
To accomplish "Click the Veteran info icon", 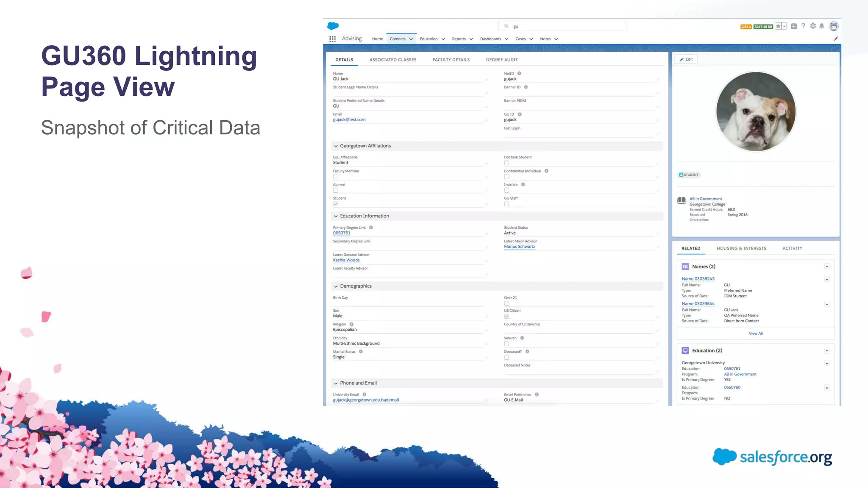I will [x=522, y=338].
